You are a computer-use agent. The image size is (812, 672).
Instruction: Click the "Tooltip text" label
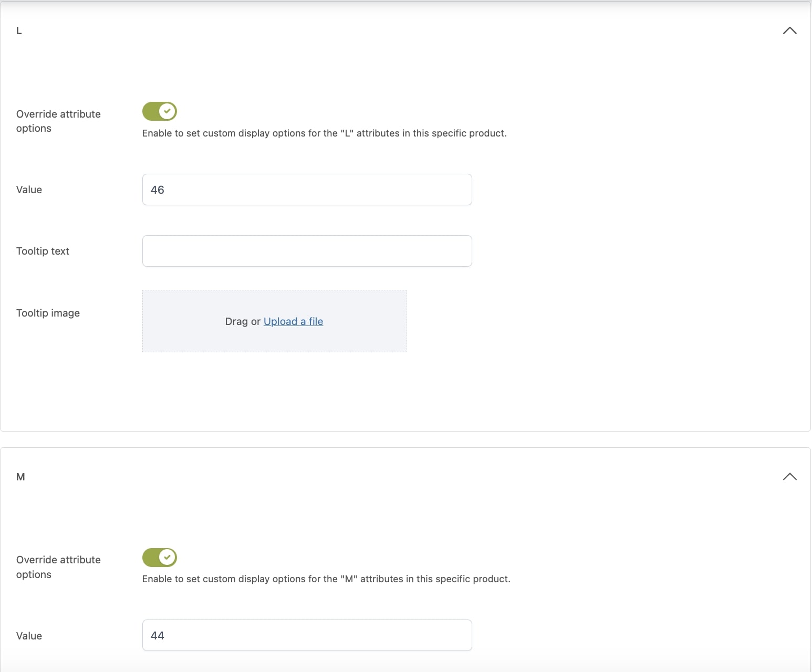click(x=43, y=251)
